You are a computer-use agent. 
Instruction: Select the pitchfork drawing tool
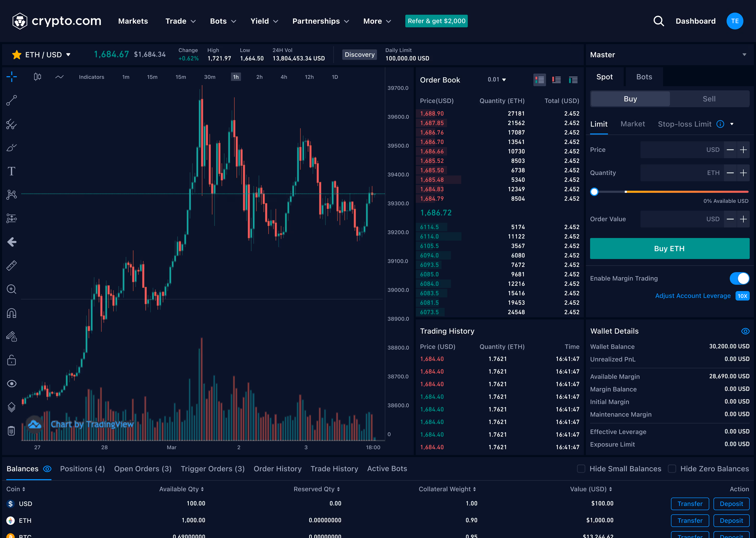click(12, 124)
